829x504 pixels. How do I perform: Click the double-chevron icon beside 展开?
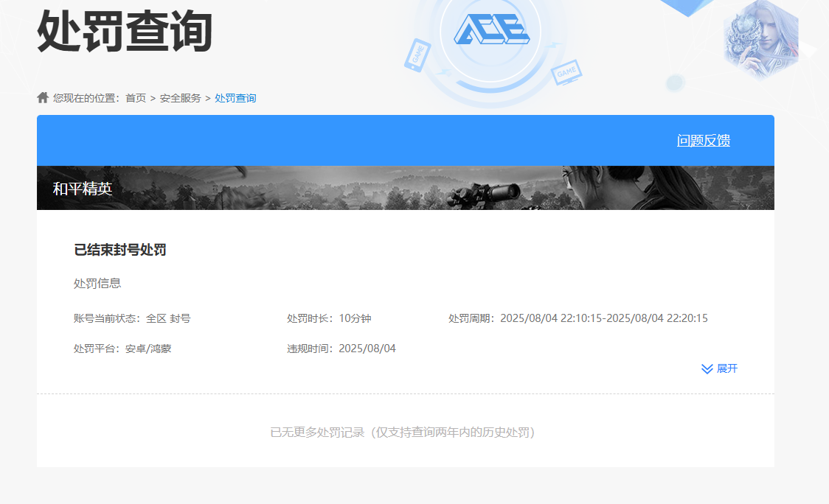pos(707,368)
